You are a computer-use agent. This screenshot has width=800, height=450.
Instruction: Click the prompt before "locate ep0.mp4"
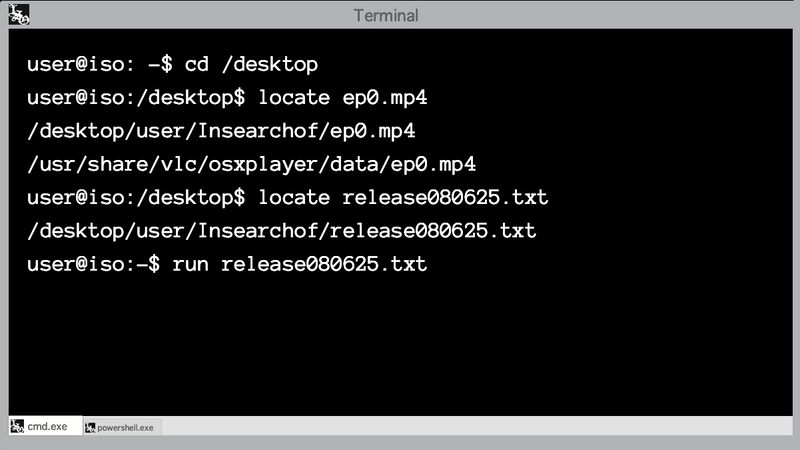point(135,98)
